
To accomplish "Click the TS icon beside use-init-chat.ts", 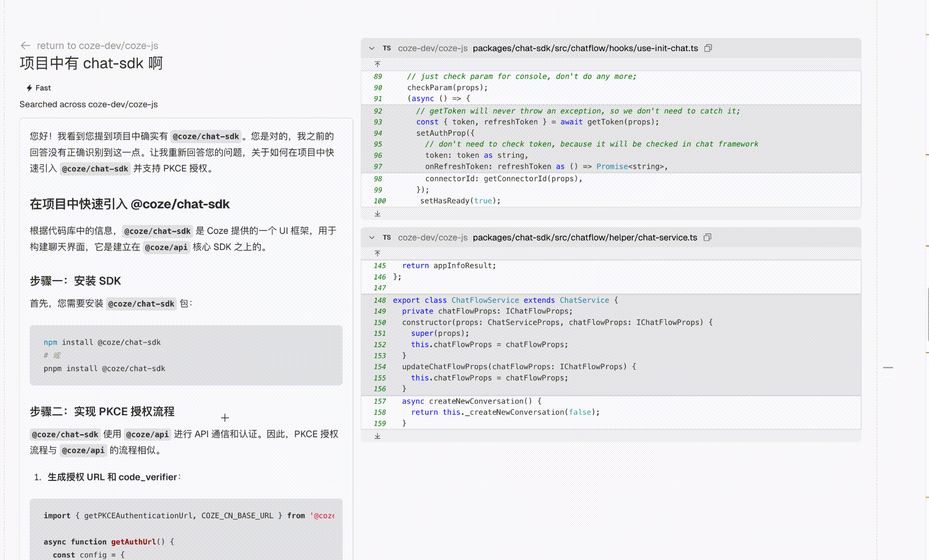I will (387, 49).
